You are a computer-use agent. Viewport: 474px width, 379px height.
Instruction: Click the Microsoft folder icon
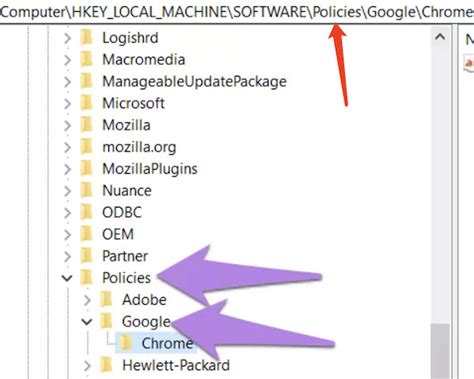point(87,103)
